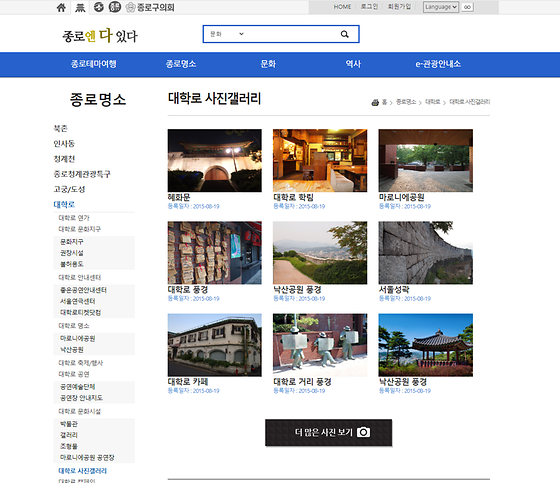Screen dimensions: 560x483
Task: Open 마로니에공원 in the sidebar
Action: coord(78,338)
